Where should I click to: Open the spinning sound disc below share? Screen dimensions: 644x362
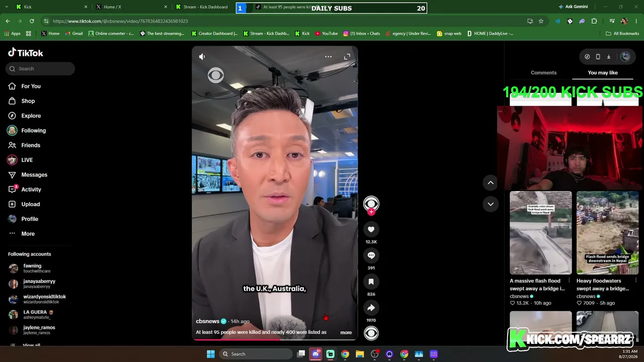pyautogui.click(x=371, y=333)
